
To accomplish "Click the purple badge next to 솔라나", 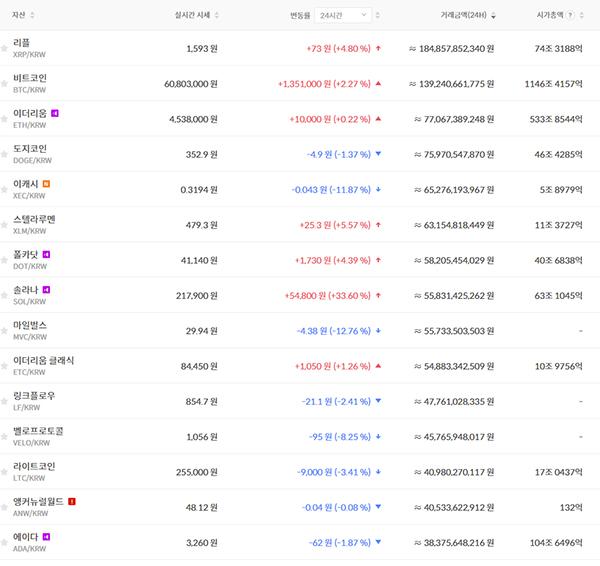I will point(46,290).
